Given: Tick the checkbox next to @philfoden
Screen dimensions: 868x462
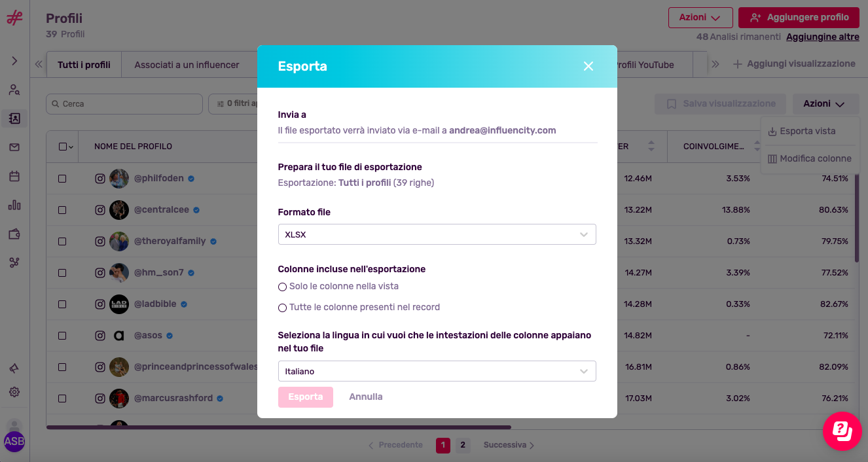Looking at the screenshot, I should click(x=62, y=178).
